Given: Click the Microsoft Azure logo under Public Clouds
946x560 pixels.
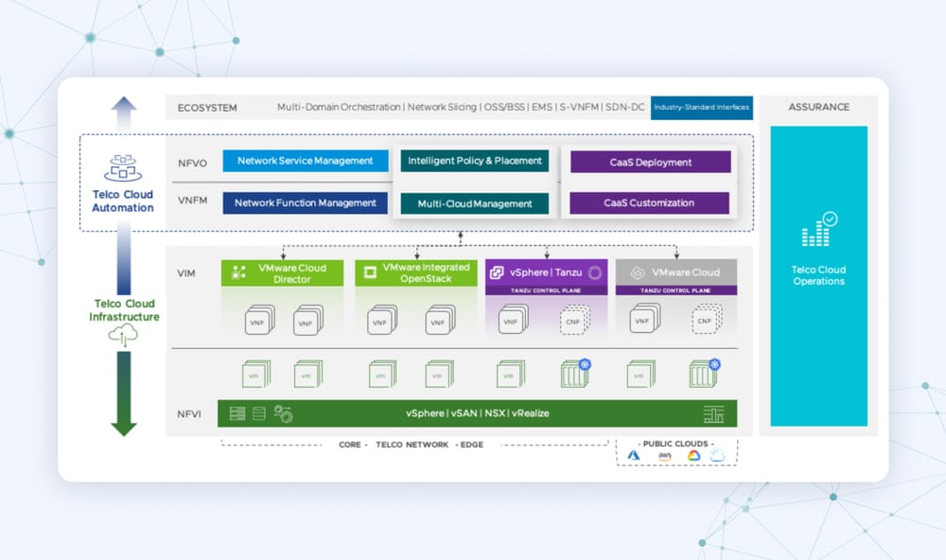Looking at the screenshot, I should (x=634, y=456).
